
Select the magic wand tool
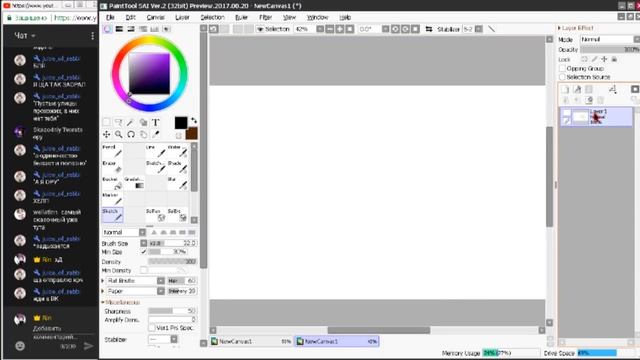pos(131,122)
